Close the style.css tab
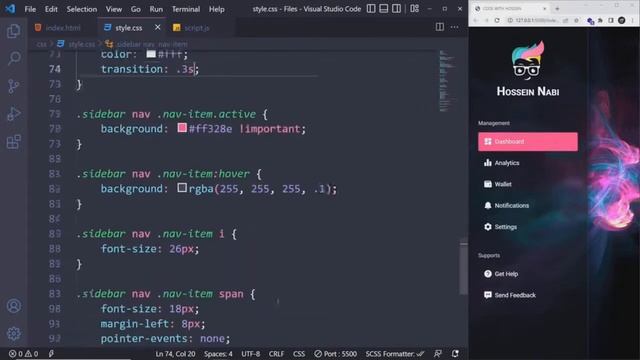This screenshot has width=640, height=360. pyautogui.click(x=158, y=27)
